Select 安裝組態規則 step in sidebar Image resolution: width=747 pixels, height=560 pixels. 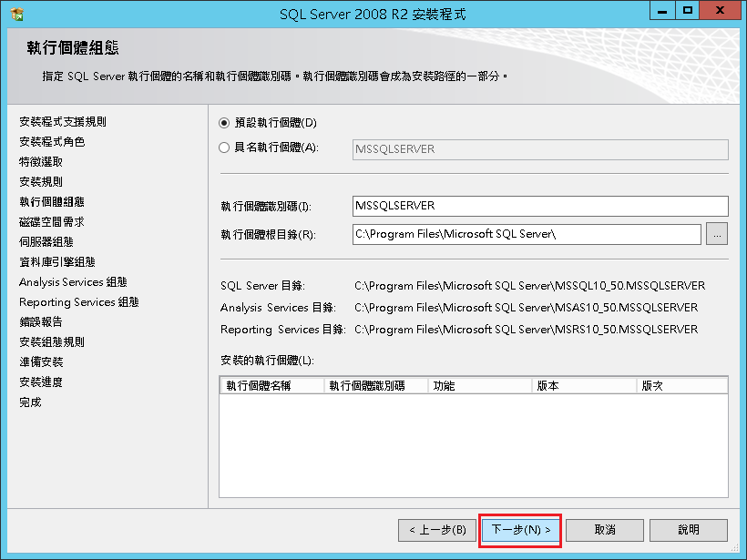[x=52, y=341]
